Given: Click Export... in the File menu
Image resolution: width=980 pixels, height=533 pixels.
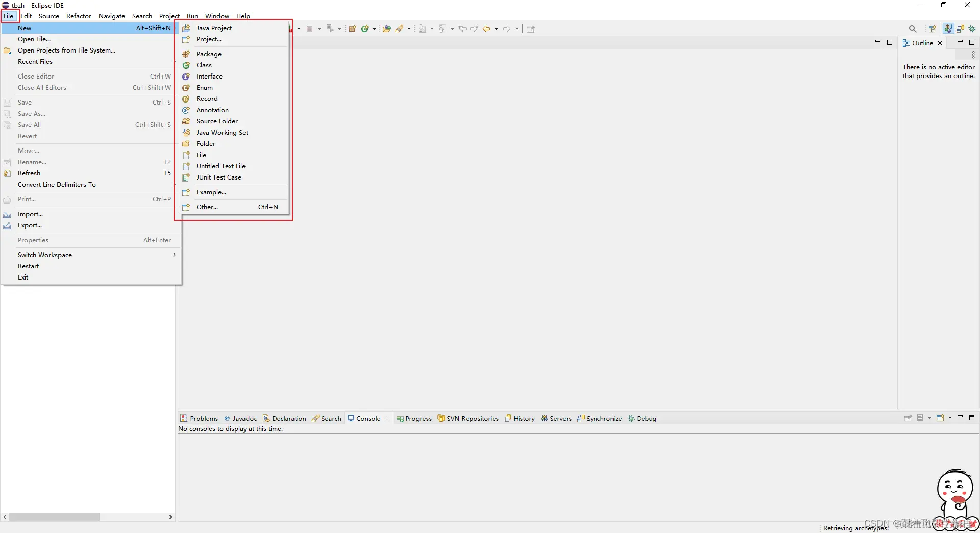Looking at the screenshot, I should (91, 225).
